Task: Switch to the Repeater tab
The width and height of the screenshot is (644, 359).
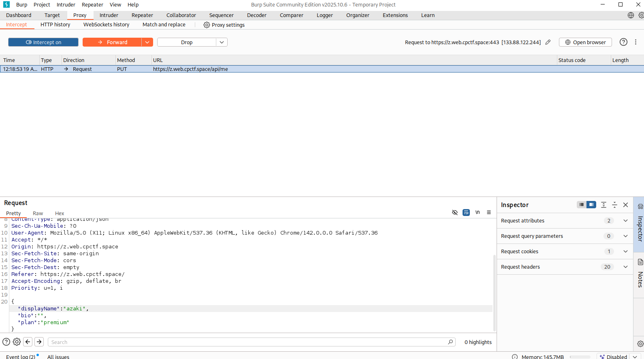Action: coord(142,15)
